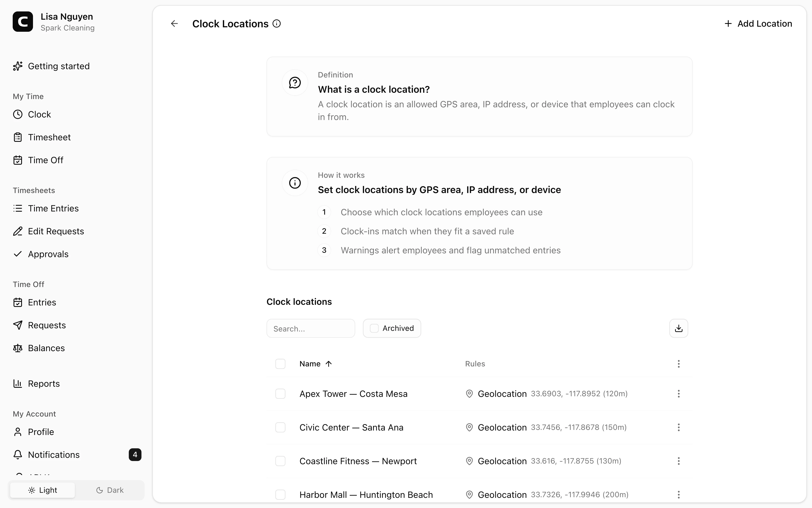Click the Add Location button
This screenshot has width=812, height=508.
click(x=758, y=23)
